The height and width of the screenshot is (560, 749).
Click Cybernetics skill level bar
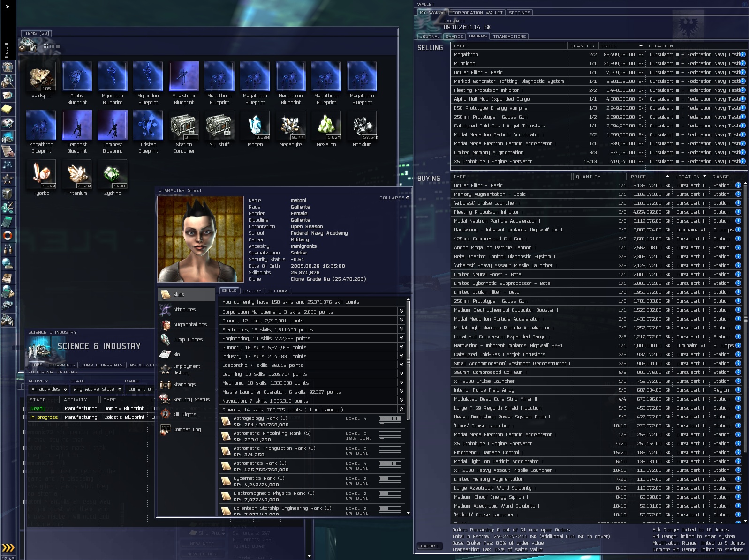coord(390,478)
